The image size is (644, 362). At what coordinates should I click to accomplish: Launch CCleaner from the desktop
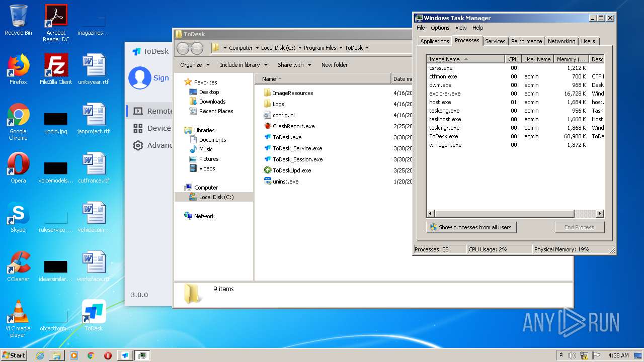pyautogui.click(x=18, y=266)
